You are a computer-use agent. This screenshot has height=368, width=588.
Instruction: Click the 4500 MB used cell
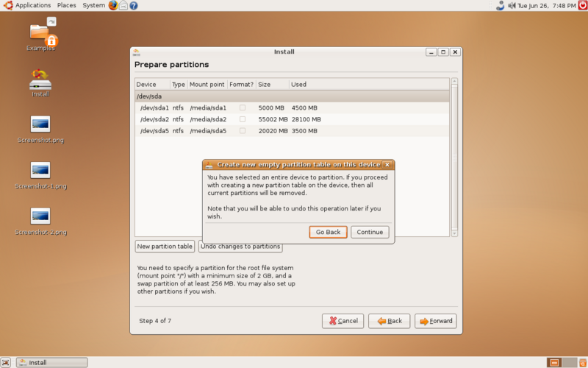[304, 107]
